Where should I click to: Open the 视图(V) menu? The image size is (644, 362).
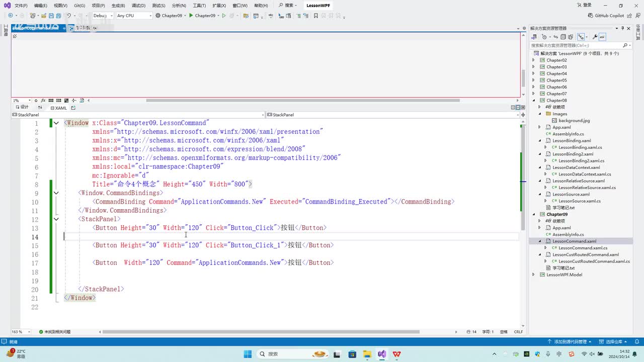(x=60, y=6)
